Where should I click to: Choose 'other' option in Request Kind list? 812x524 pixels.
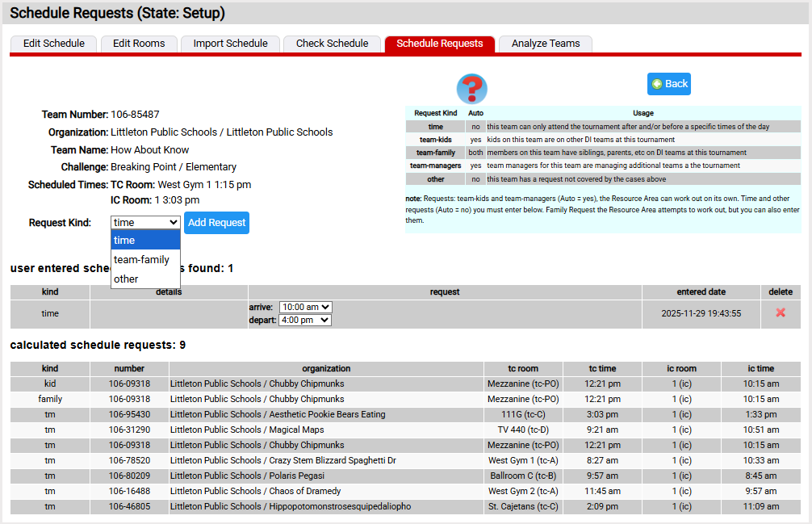[126, 279]
